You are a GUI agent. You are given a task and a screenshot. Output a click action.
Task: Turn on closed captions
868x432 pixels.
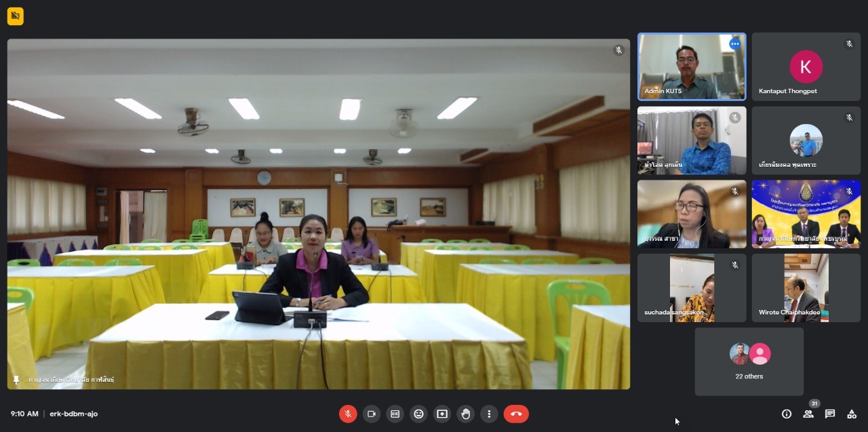point(395,414)
